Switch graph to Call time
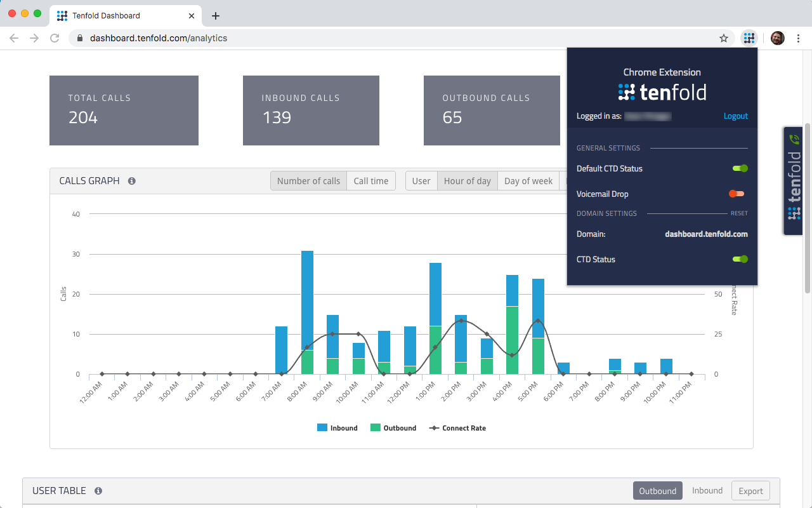Image resolution: width=812 pixels, height=508 pixels. 370,181
